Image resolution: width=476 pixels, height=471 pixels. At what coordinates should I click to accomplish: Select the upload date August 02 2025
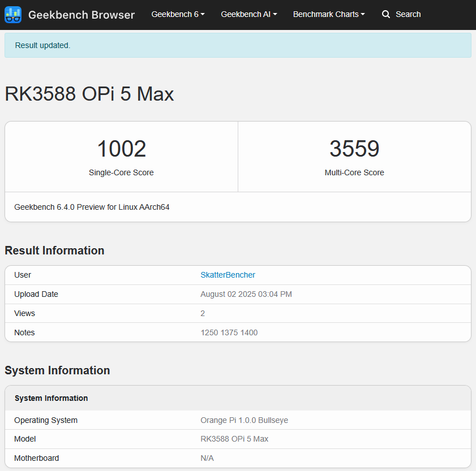click(246, 294)
